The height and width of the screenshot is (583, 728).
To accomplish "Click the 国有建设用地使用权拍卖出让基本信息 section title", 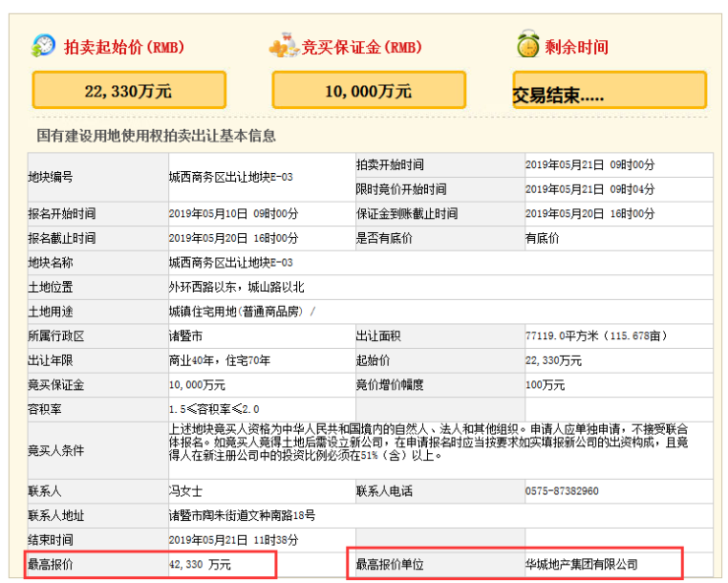I will pyautogui.click(x=156, y=136).
